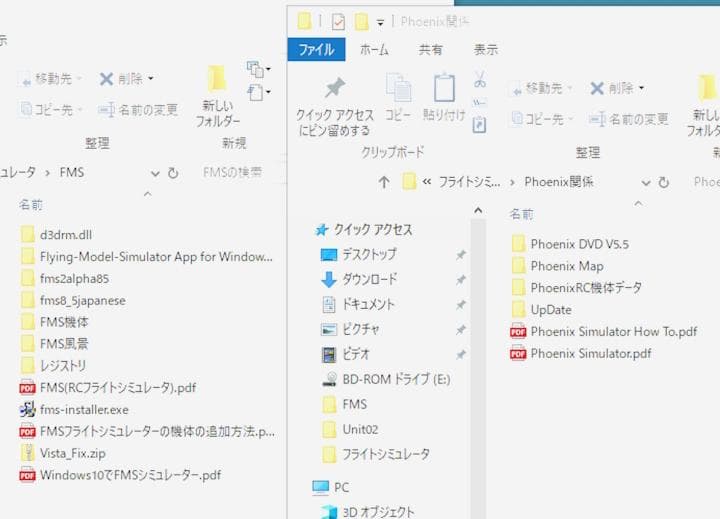The height and width of the screenshot is (519, 720).
Task: Select ビデオ in navigation pane
Action: 345,354
